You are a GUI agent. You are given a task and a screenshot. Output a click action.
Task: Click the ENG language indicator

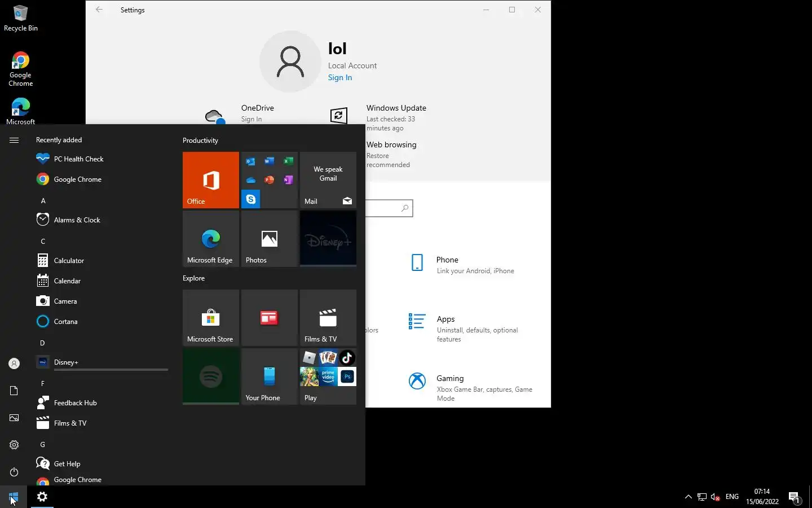coord(732,497)
